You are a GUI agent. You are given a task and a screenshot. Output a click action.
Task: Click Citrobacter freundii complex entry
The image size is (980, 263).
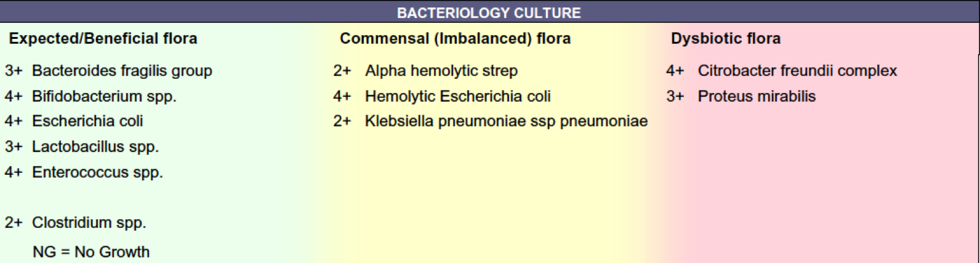(x=782, y=71)
